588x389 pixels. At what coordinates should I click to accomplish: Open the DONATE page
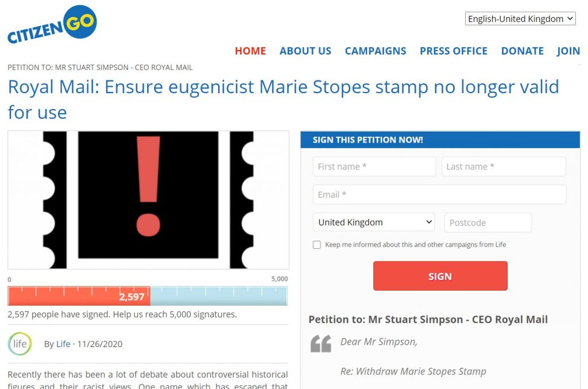click(x=522, y=51)
